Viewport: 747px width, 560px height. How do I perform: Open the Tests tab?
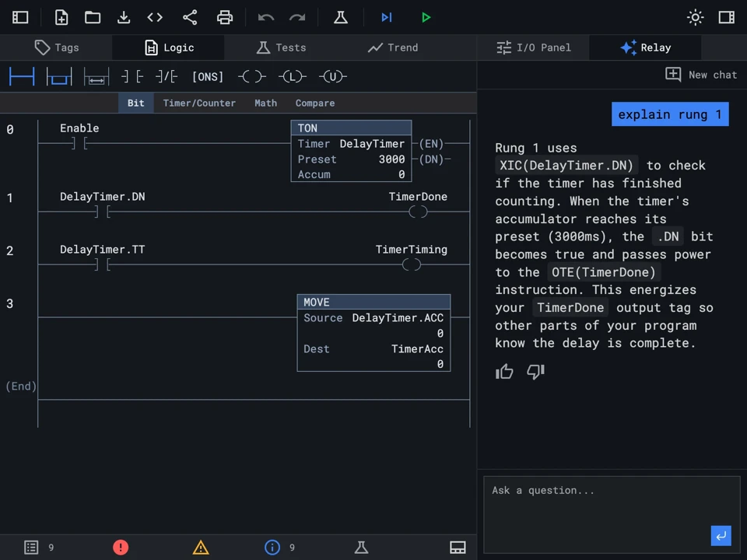point(281,47)
